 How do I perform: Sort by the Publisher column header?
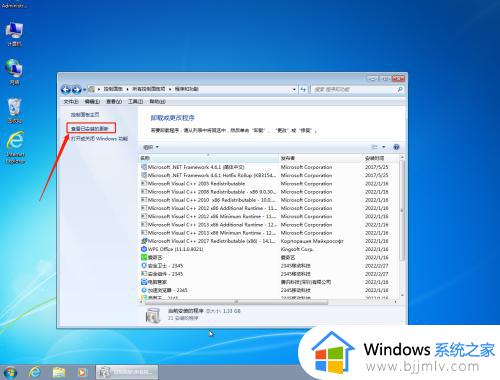point(321,158)
